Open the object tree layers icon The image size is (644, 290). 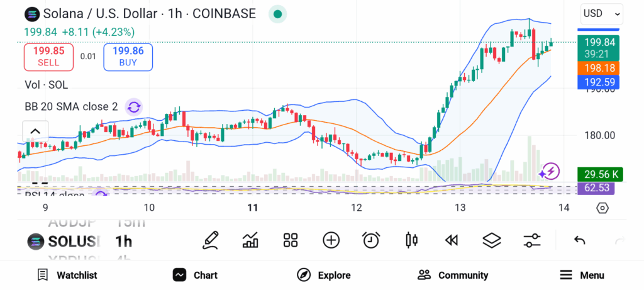coord(491,240)
